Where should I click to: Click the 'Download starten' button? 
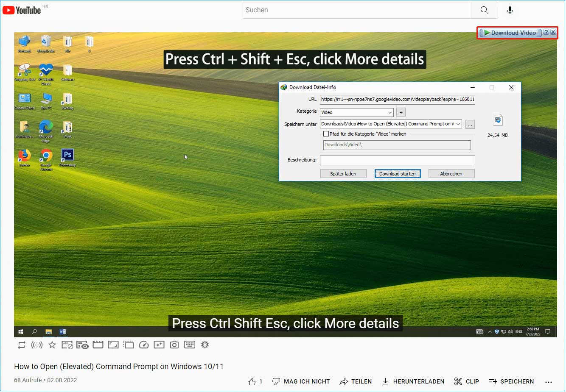398,173
